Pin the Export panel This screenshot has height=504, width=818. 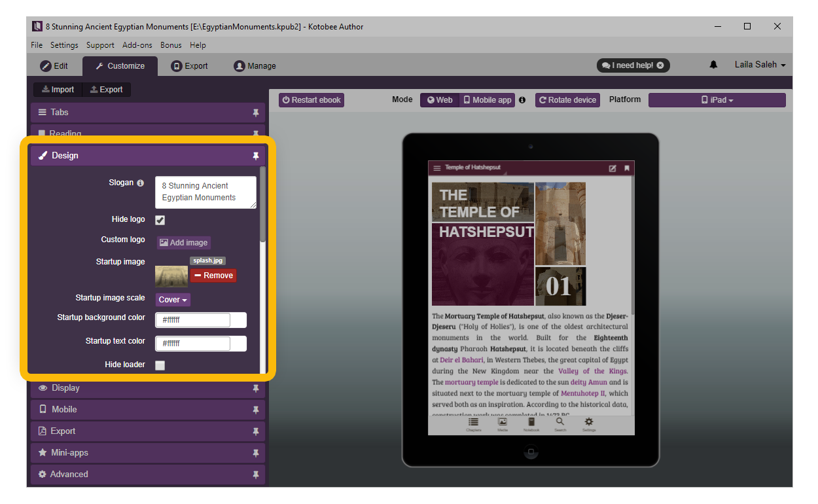pyautogui.click(x=256, y=431)
